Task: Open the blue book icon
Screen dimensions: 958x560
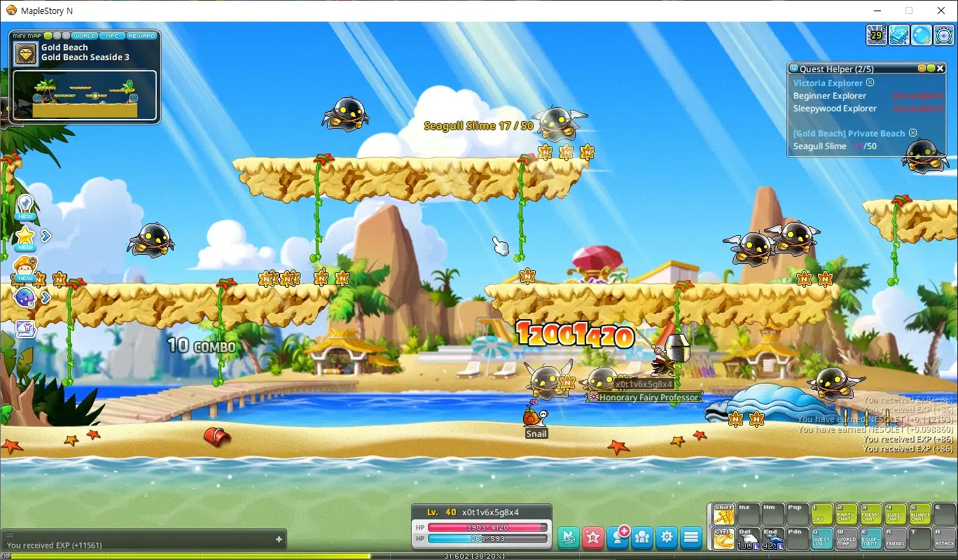Action: click(899, 34)
